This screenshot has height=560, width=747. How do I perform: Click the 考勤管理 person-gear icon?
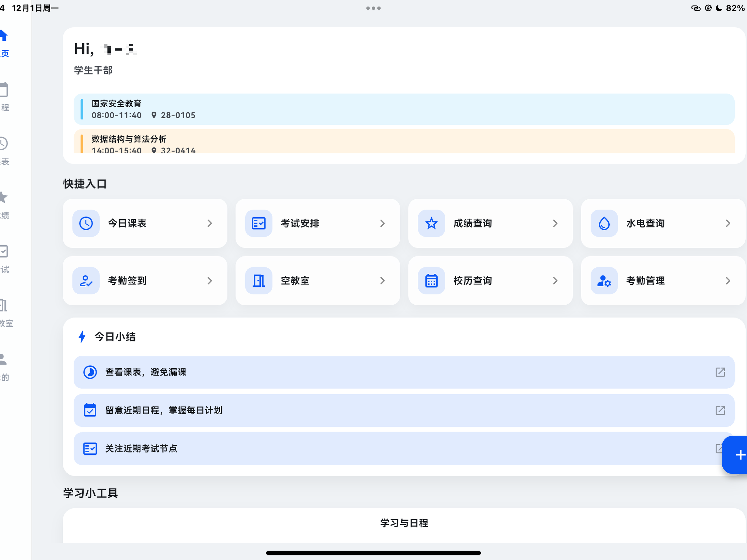[604, 281]
